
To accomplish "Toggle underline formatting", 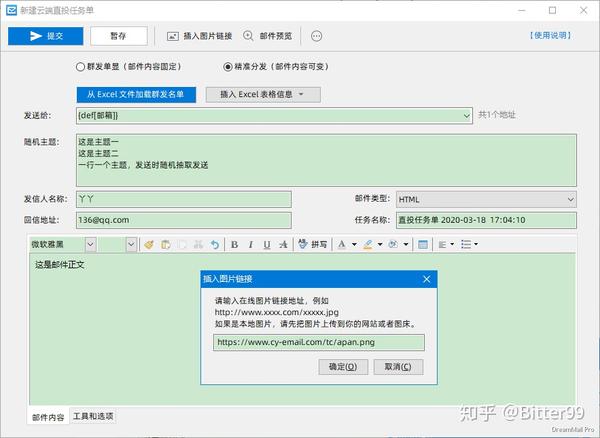I will click(267, 244).
